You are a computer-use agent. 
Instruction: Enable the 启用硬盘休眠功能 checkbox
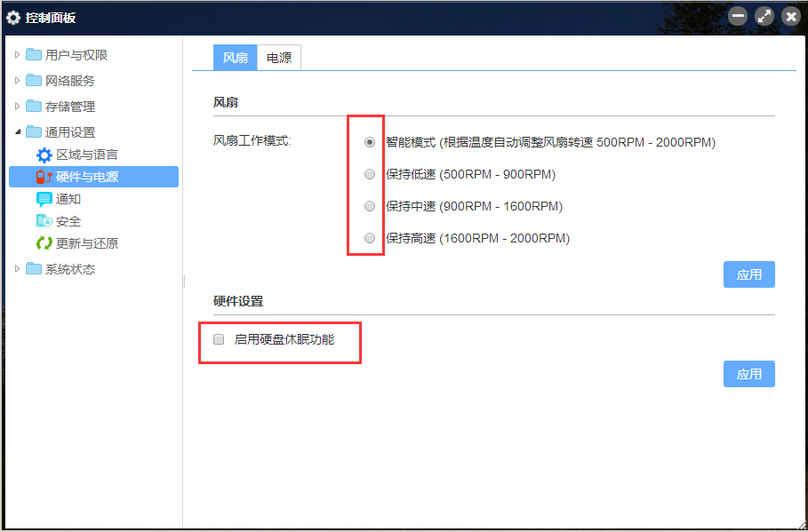219,339
